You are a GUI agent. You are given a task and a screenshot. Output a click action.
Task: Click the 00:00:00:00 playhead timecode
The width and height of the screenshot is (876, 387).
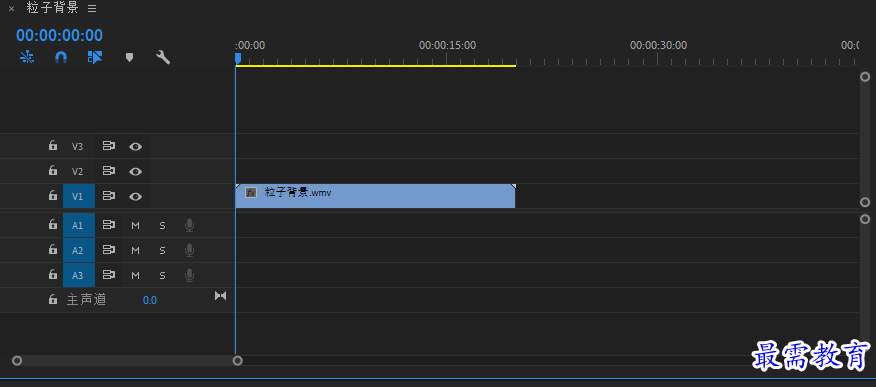click(x=59, y=36)
